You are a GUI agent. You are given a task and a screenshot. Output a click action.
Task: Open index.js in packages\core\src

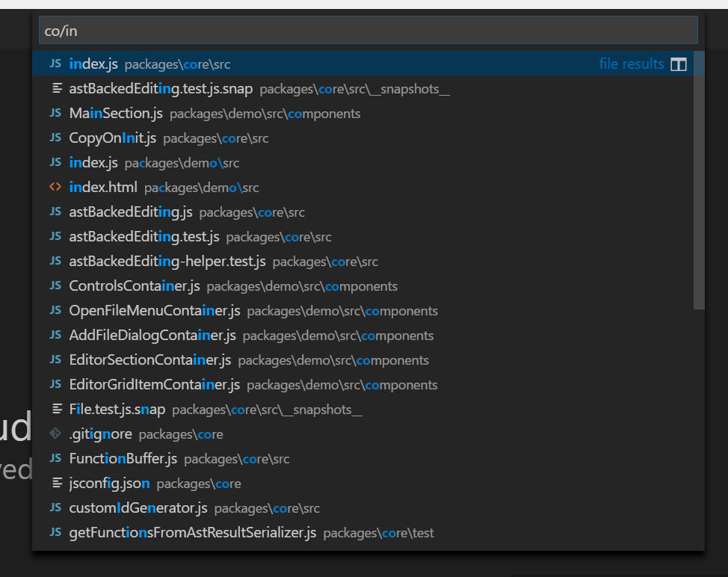tap(363, 64)
